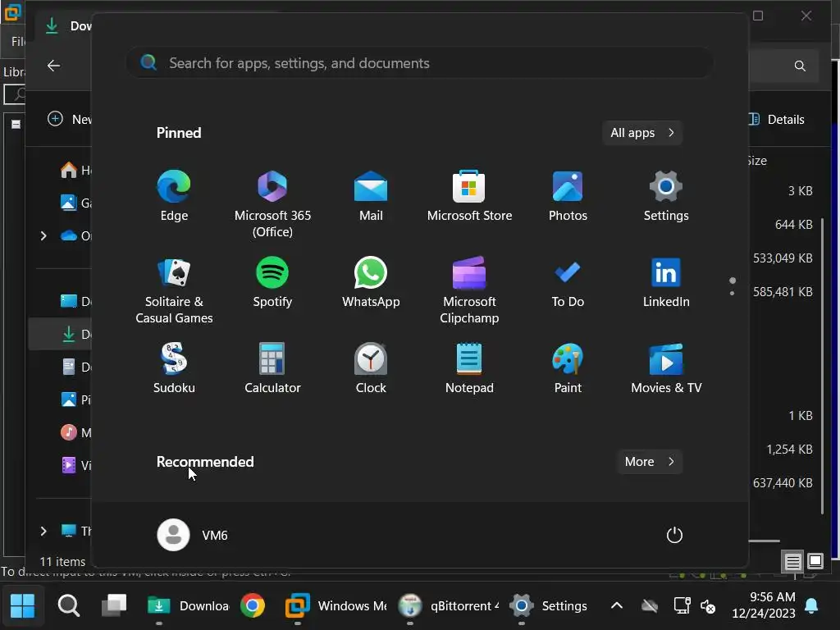Open the Mail app
The height and width of the screenshot is (630, 840).
(371, 195)
